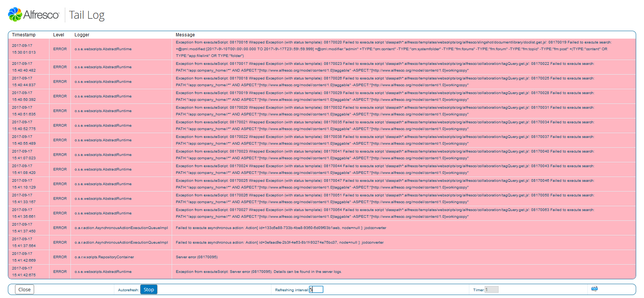
Task: Click AsynchronousActionExecutionQueueImpl logger at 15:41:37:450
Action: click(121, 228)
